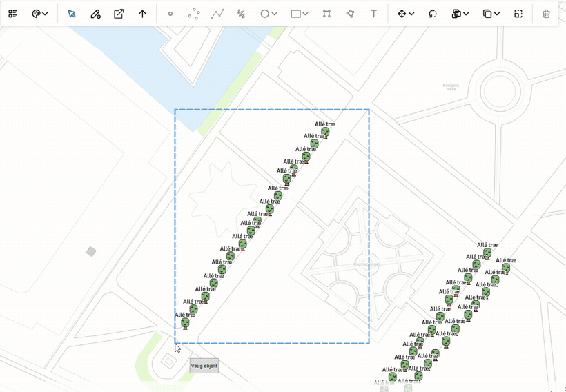Click the dashed-square group selection icon
The height and width of the screenshot is (392, 566).
tap(518, 14)
